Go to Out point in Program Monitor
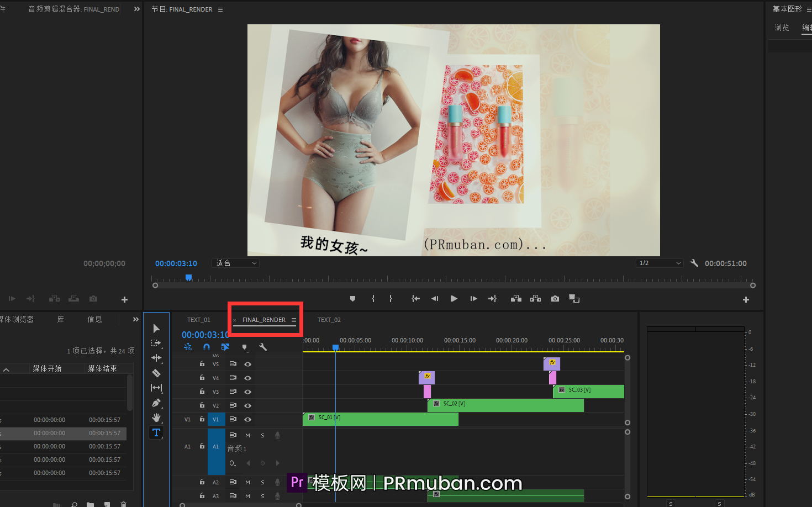 492,299
